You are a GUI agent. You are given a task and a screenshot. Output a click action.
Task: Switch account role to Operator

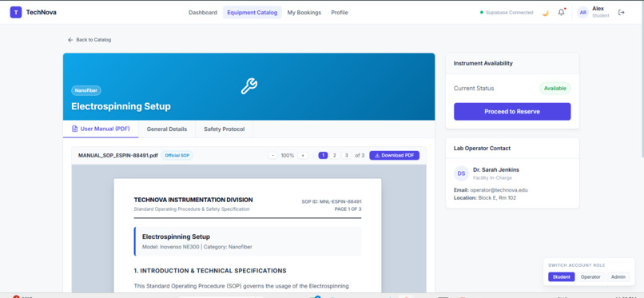point(590,277)
